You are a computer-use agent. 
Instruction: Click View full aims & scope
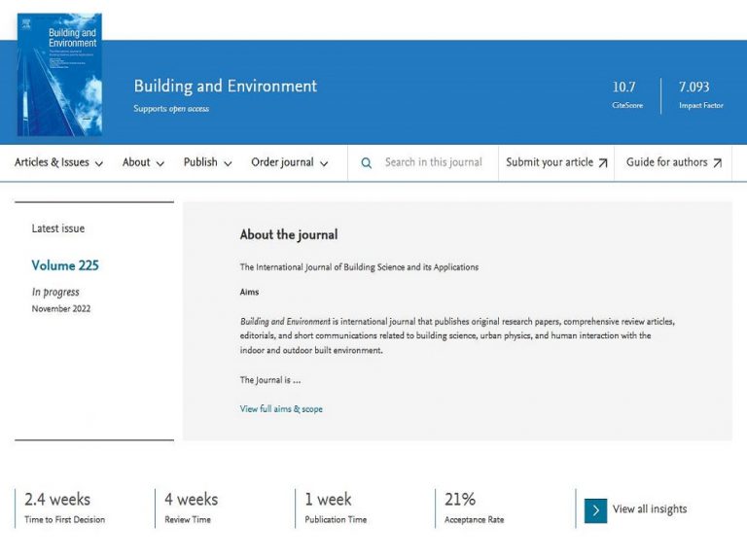[x=281, y=409]
